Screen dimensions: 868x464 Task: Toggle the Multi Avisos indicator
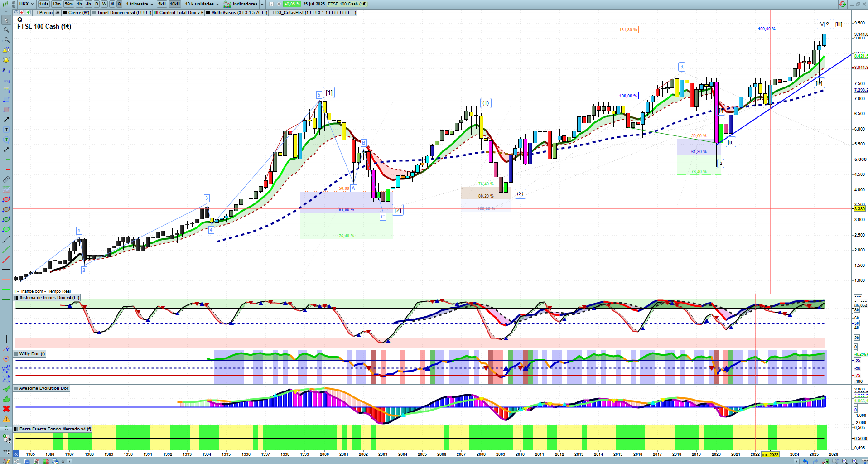tap(237, 13)
